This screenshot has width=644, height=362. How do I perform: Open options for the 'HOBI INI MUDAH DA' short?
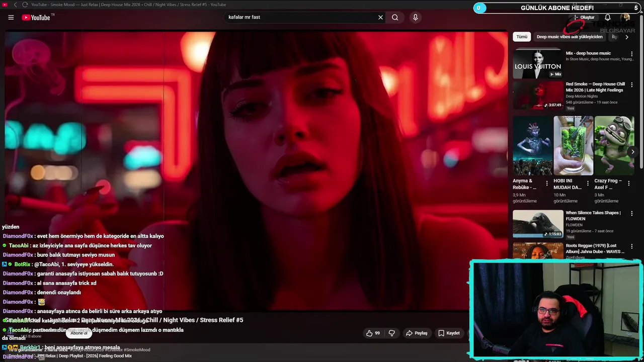588,184
